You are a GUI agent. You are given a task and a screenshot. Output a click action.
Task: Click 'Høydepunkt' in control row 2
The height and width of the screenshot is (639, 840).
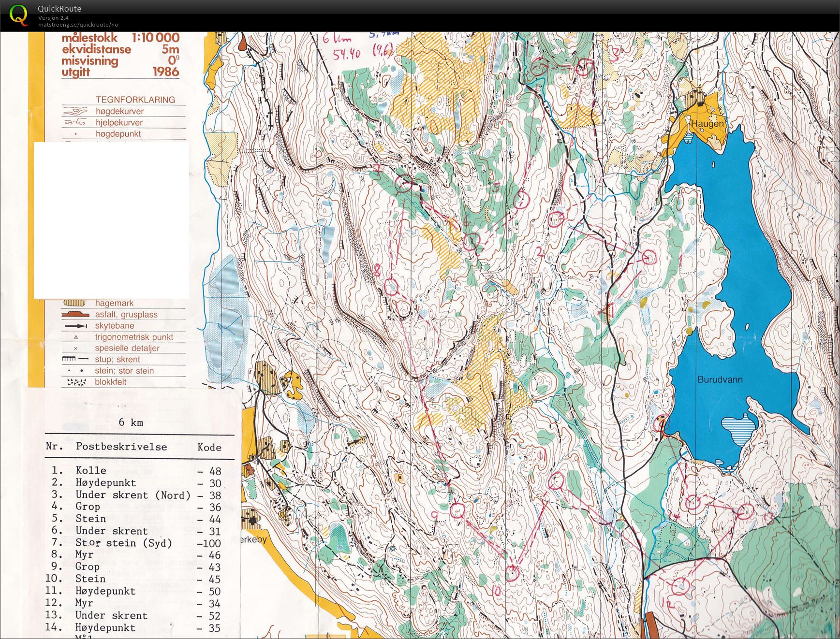click(106, 482)
